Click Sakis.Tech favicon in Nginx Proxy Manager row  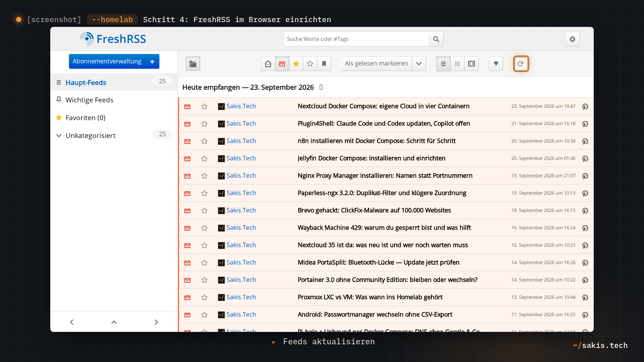221,176
